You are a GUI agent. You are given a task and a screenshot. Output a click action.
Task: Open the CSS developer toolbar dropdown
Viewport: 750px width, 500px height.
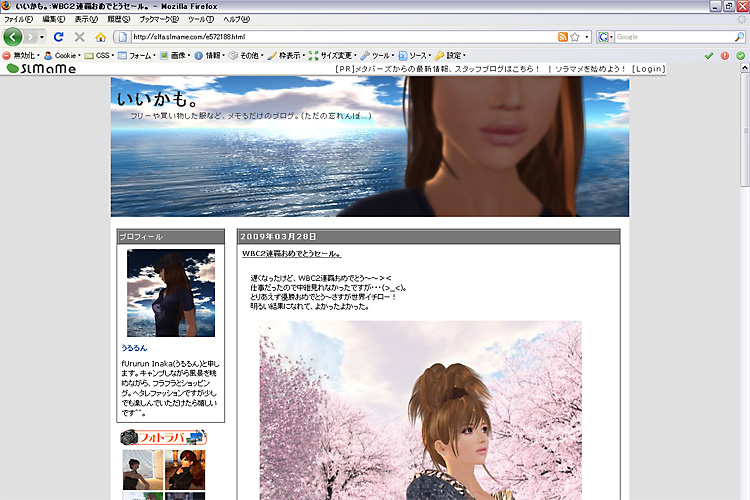[x=99, y=56]
